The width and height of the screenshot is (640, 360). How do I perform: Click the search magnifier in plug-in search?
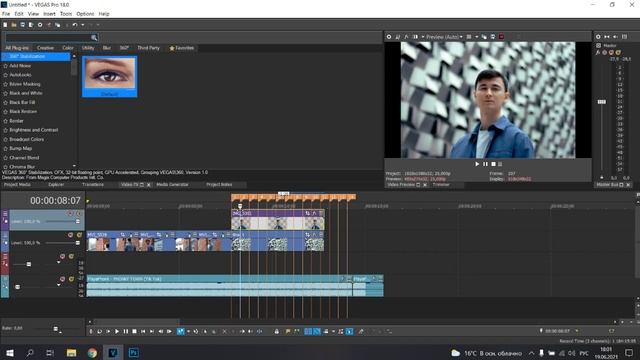tap(94, 38)
